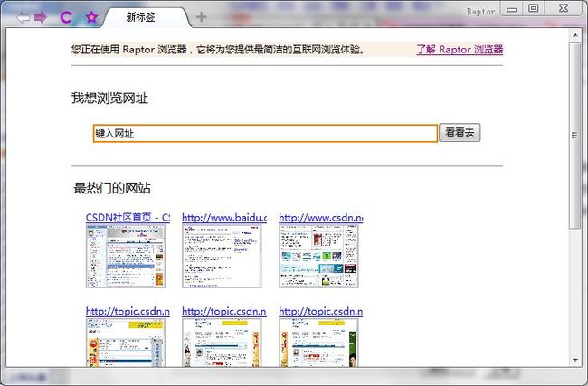Viewport: 588px width, 386px height.
Task: Reload page with the purple C icon
Action: (66, 17)
